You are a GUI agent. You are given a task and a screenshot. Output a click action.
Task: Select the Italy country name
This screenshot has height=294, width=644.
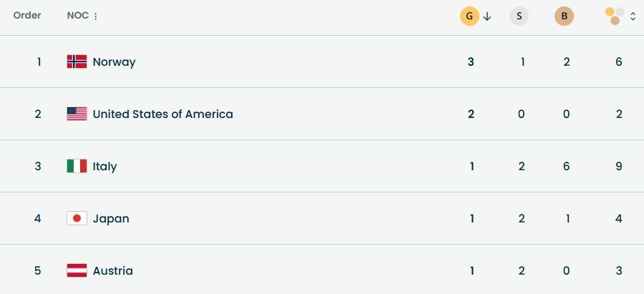point(104,166)
